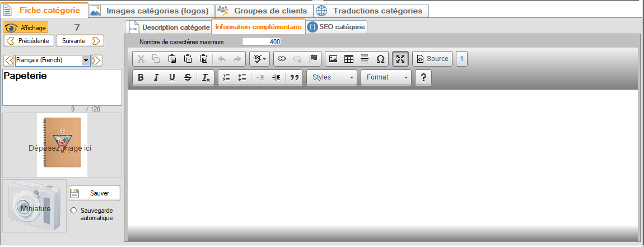644x247 pixels.
Task: Insert a horizontal line
Action: [x=364, y=59]
